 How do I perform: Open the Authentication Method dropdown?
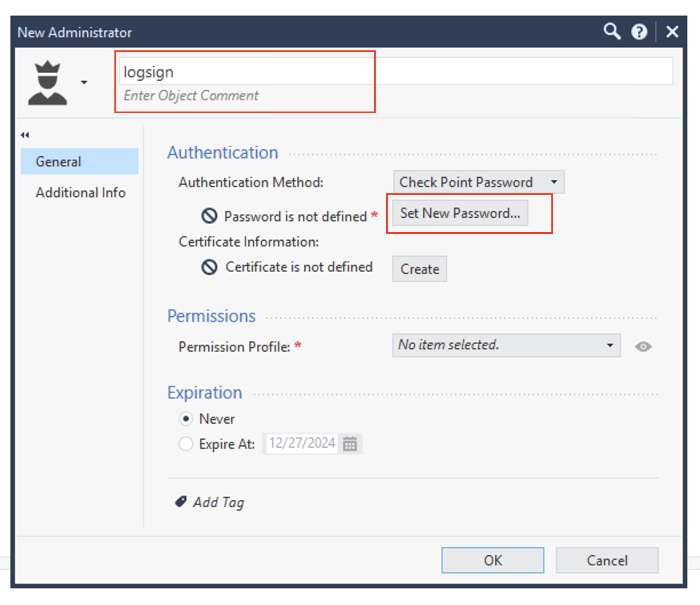click(x=479, y=182)
